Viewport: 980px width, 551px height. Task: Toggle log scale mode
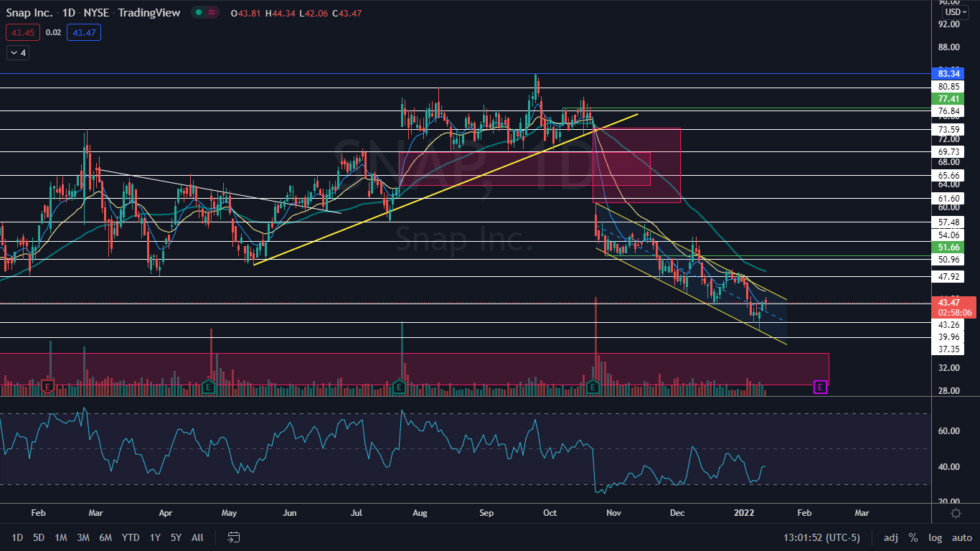935,537
